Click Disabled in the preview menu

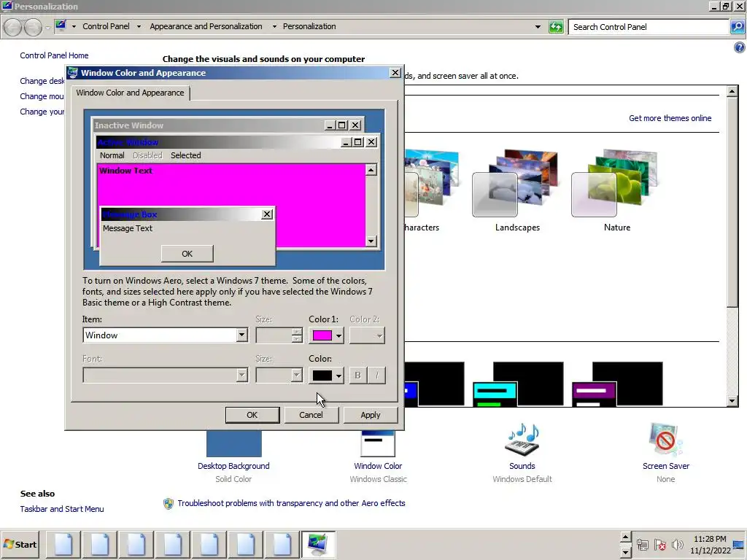[147, 155]
